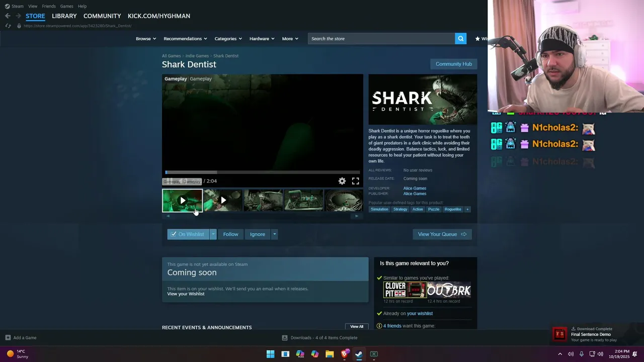644x362 pixels.
Task: Expand the Categories dropdown
Action: (x=228, y=39)
